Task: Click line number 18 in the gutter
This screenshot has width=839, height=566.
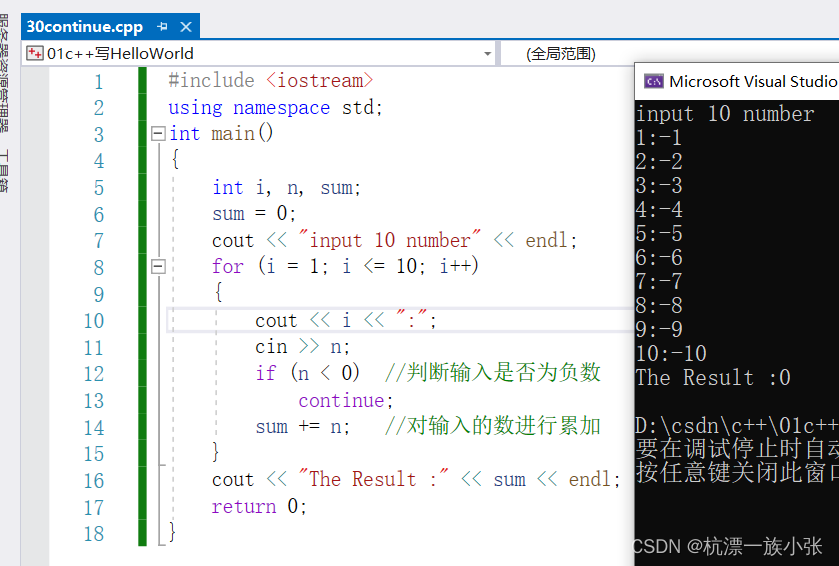Action: (x=94, y=533)
